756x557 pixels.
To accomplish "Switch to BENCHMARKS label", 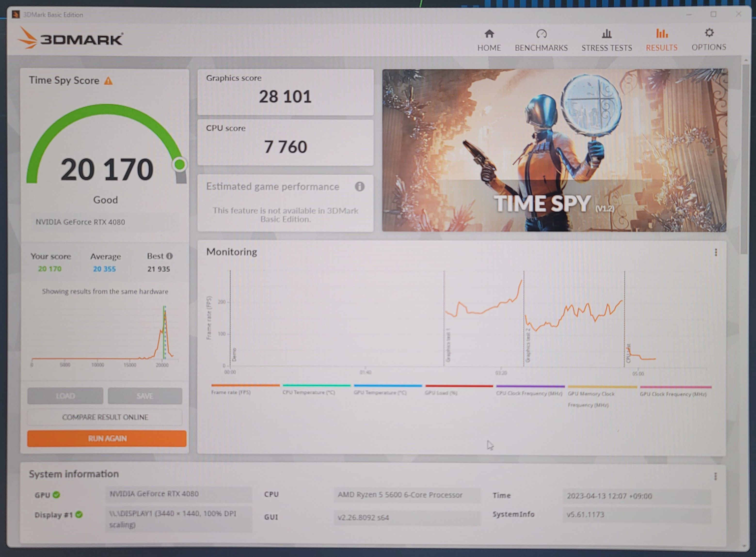I will pos(541,48).
